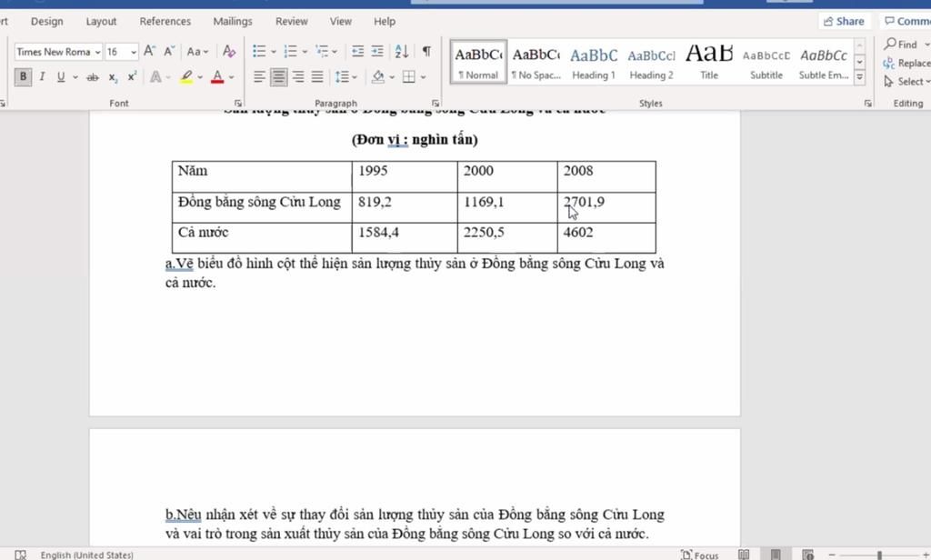Image resolution: width=931 pixels, height=560 pixels.
Task: Toggle Subscript formatting
Action: [x=113, y=77]
